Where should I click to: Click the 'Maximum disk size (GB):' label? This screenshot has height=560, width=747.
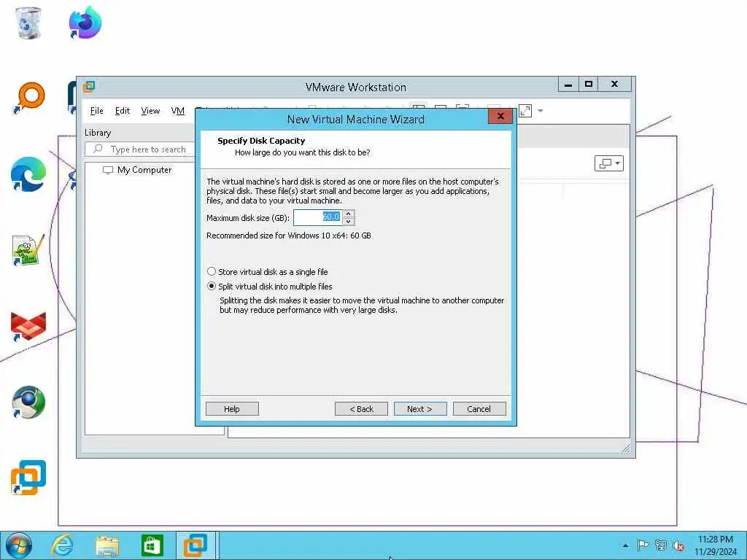pyautogui.click(x=248, y=218)
